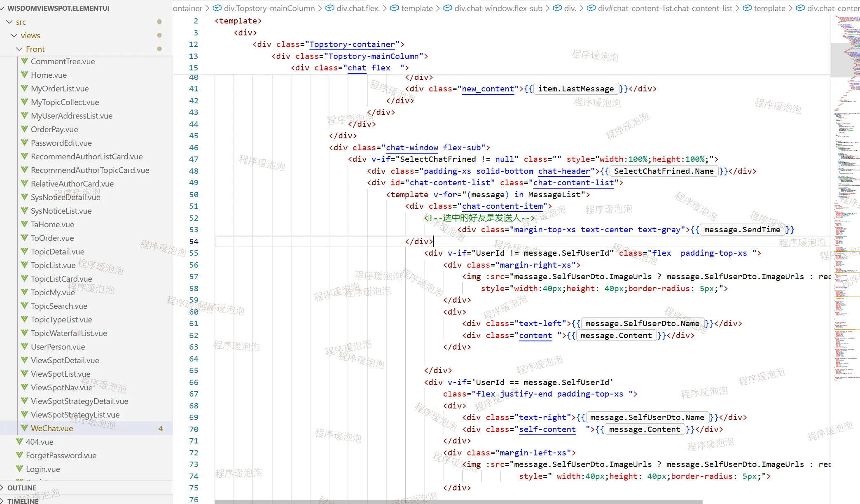
Task: Click the Vue file icon for Login.vue
Action: tap(20, 469)
